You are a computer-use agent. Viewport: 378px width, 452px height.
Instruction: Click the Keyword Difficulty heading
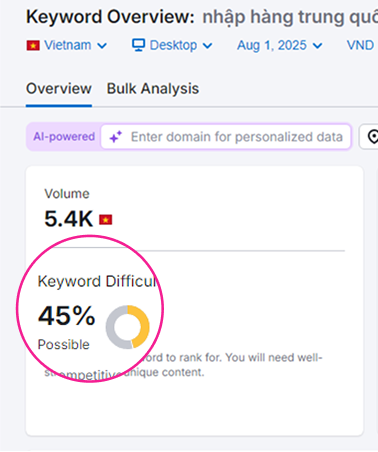click(97, 281)
